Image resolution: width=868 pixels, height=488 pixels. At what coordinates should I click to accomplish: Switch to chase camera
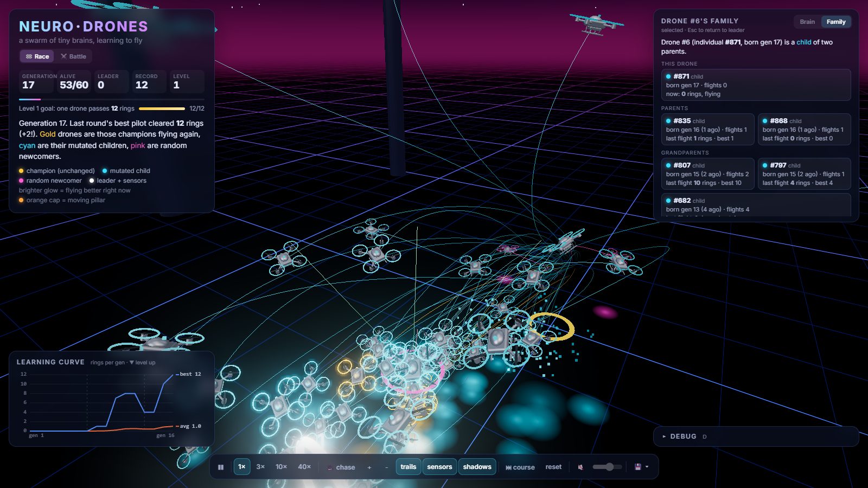click(x=341, y=467)
